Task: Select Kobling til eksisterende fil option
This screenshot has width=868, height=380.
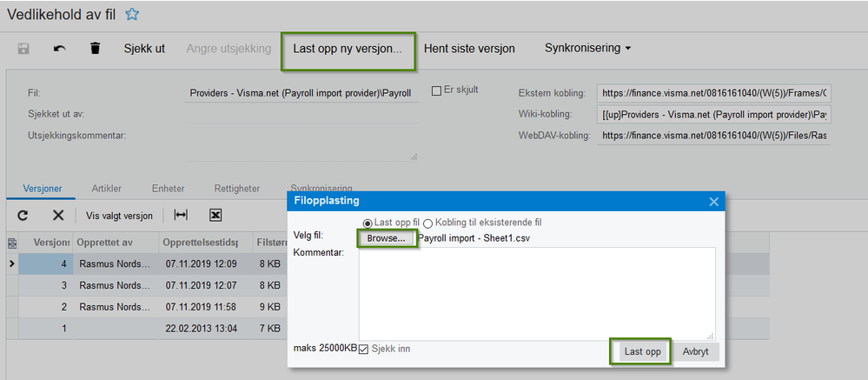Action: [427, 223]
